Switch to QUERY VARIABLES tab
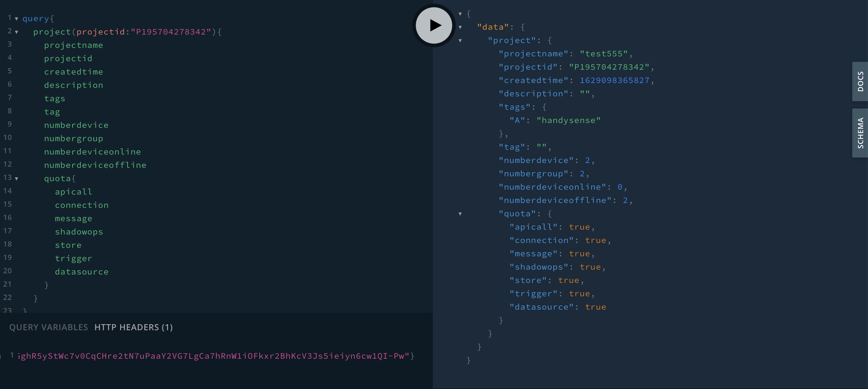 pos(48,327)
